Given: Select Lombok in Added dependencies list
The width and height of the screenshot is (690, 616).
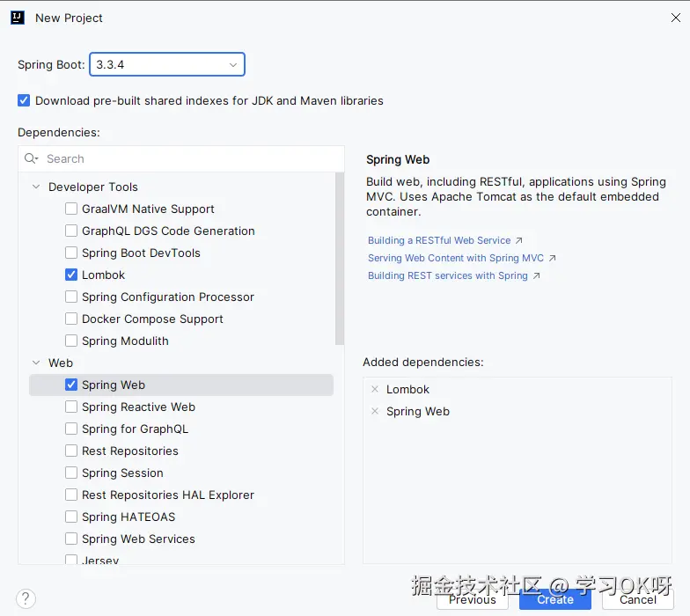Looking at the screenshot, I should 407,389.
